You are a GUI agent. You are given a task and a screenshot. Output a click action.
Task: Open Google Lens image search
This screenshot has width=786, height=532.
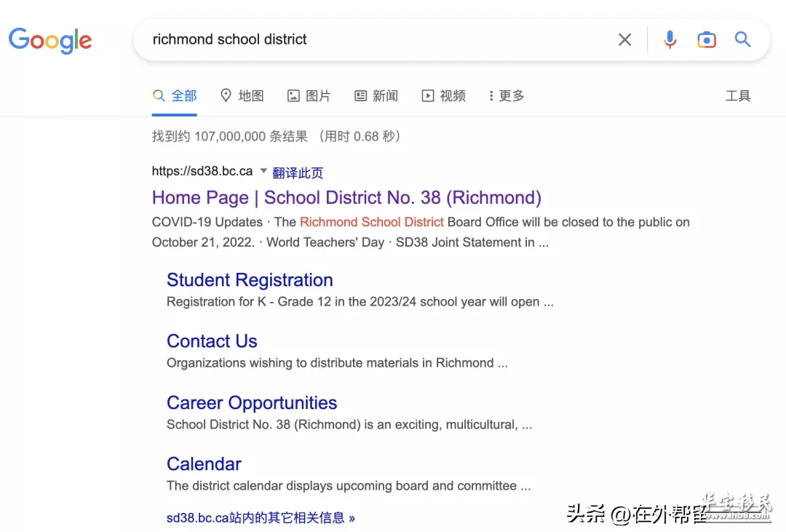point(706,40)
